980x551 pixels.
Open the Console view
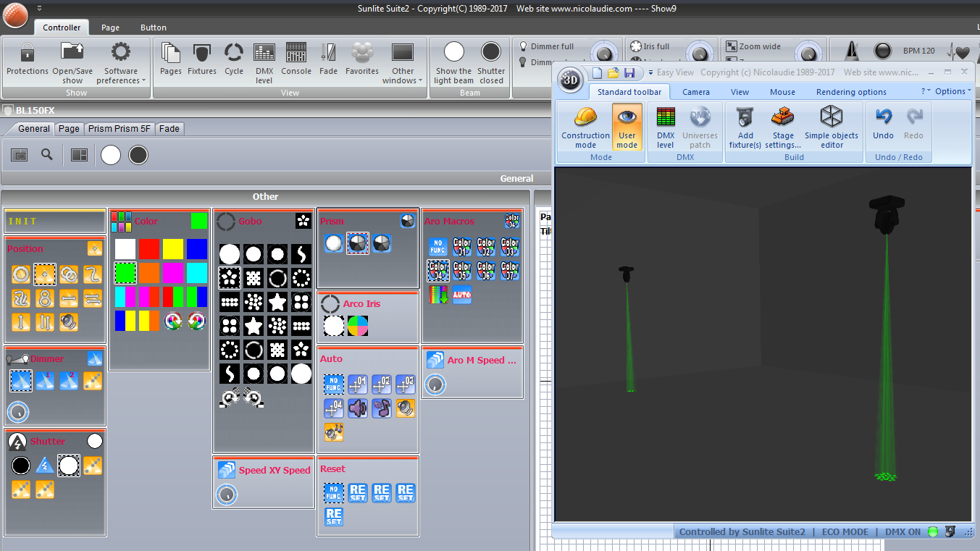point(296,59)
